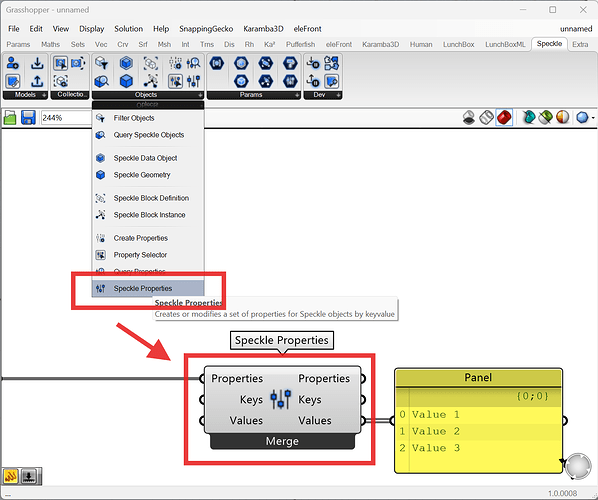This screenshot has height=500, width=598.
Task: Click the fire icon at canvas bottom-left
Action: coord(11,476)
